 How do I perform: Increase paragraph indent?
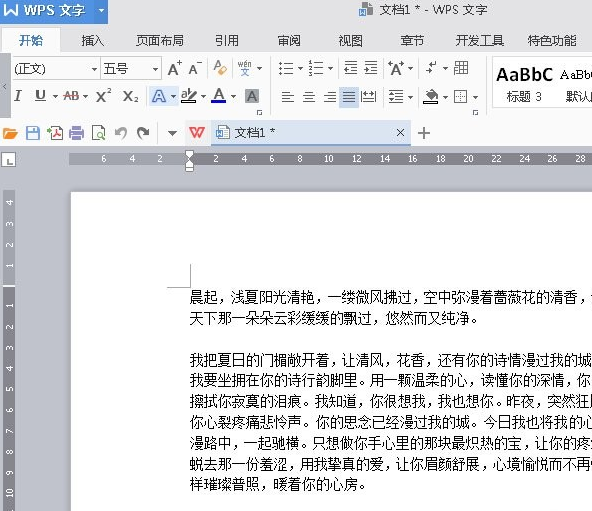[x=371, y=68]
